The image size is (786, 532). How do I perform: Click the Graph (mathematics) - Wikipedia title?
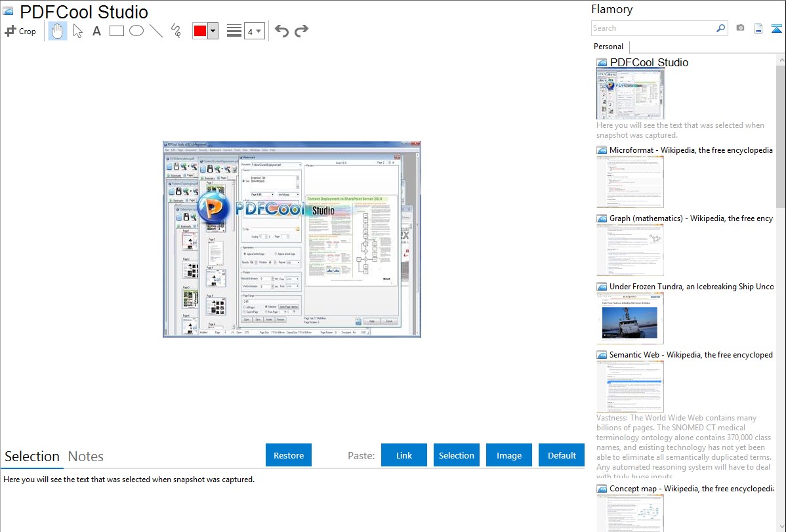point(691,218)
